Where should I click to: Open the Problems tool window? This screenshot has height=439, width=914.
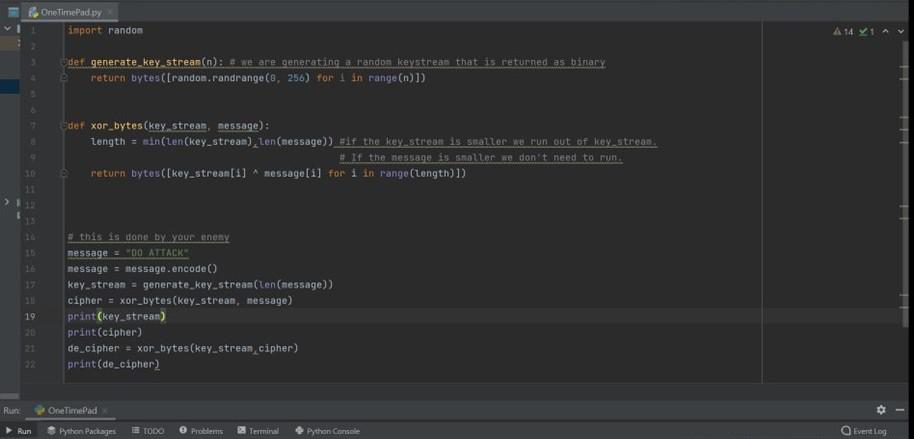tap(201, 431)
